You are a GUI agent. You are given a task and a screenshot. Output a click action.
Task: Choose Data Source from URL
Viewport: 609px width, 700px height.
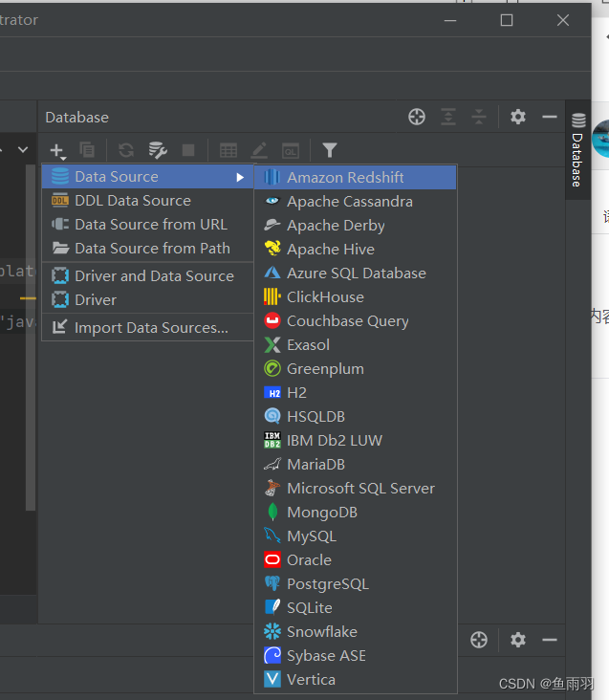point(147,225)
